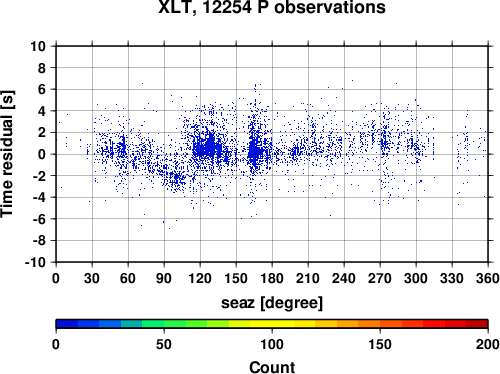This screenshot has height=374, width=500.
Task: Click the y-axis tick label 0
Action: coord(42,154)
